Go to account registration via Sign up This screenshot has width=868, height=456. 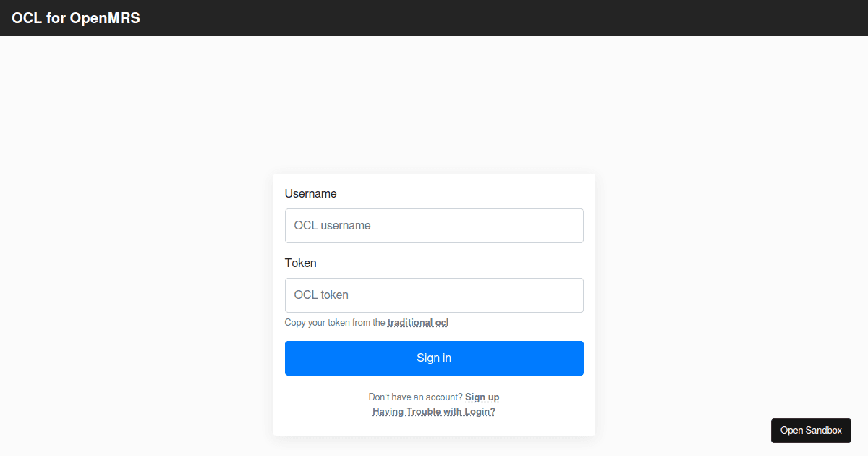pyautogui.click(x=482, y=397)
